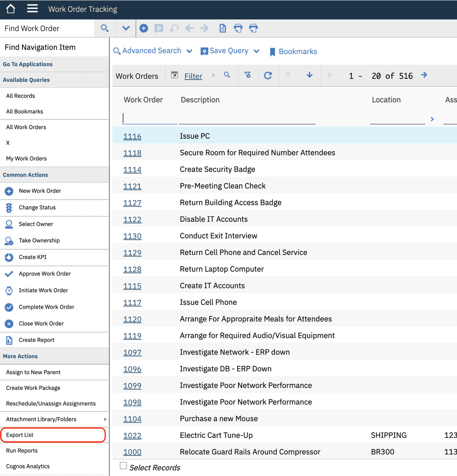The height and width of the screenshot is (476, 457).
Task: Open the Clear Changes (revert) toolbar icon
Action: (x=174, y=28)
